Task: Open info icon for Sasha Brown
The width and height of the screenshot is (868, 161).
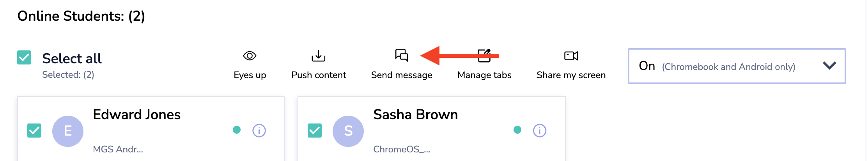Action: [540, 131]
